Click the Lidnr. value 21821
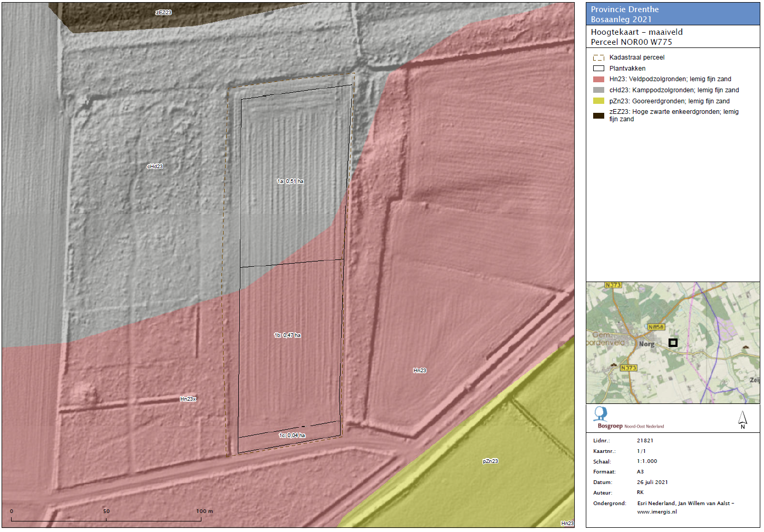Screen dimensions: 764x532 645,441
